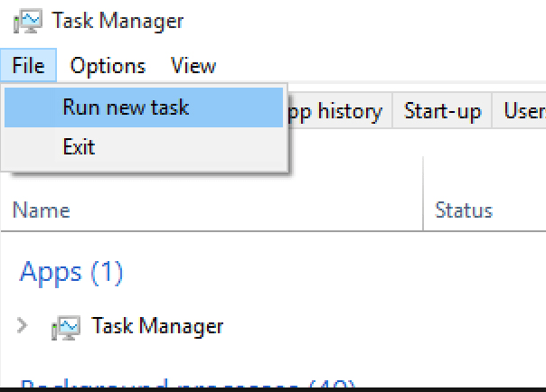Screen dimensions: 546x392
Task: Choose Run new task from File menu
Action: [x=126, y=107]
